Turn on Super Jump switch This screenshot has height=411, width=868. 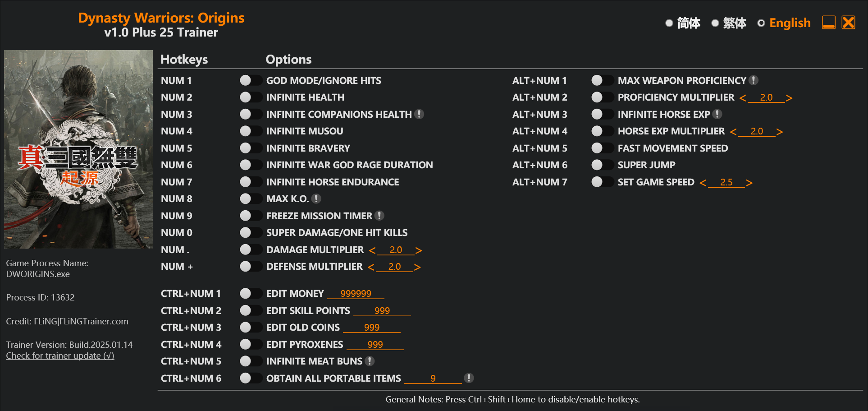pos(602,165)
